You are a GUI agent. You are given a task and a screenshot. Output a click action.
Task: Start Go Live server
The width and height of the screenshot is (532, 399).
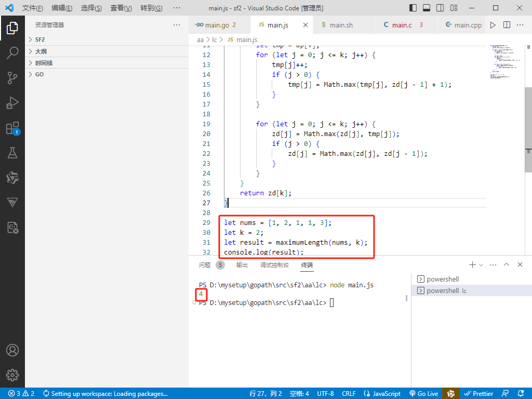coord(424,394)
